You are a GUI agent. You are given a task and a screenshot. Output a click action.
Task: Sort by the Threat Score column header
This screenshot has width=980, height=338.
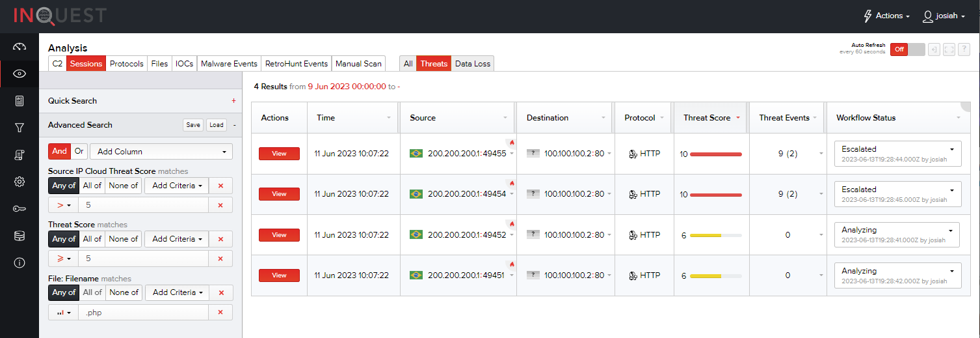click(x=711, y=118)
